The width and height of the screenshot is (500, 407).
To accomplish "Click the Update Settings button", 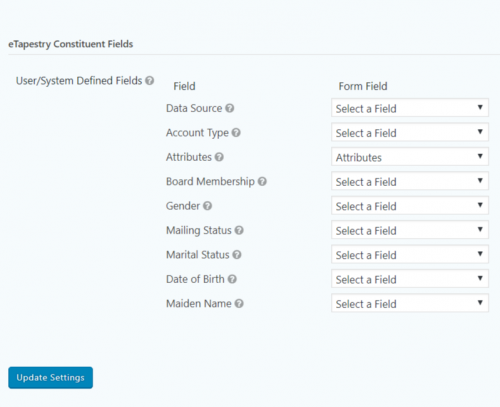I will [50, 378].
